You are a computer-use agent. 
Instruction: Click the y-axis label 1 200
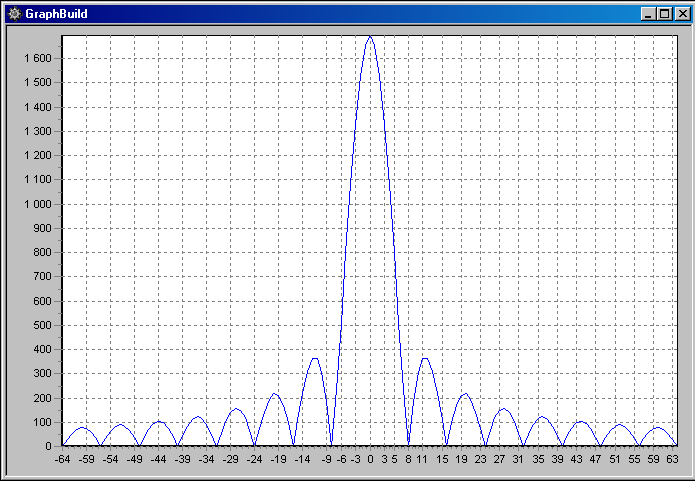(38, 156)
